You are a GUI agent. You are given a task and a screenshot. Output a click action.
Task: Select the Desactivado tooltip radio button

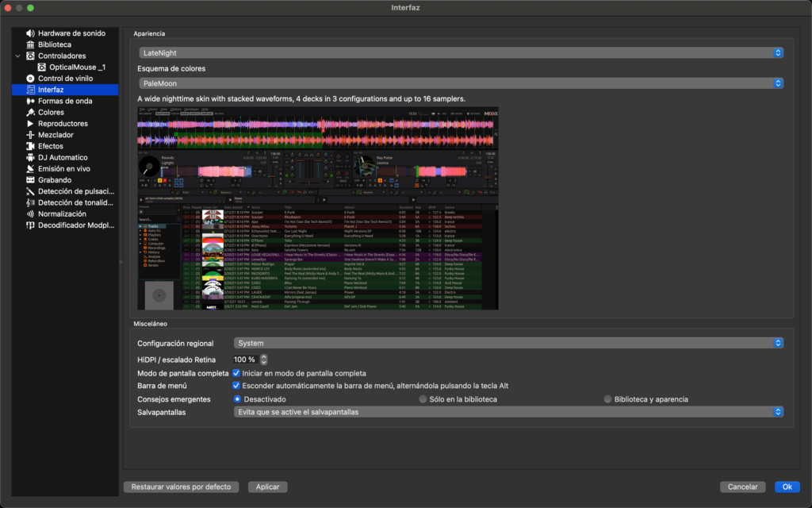pos(237,399)
